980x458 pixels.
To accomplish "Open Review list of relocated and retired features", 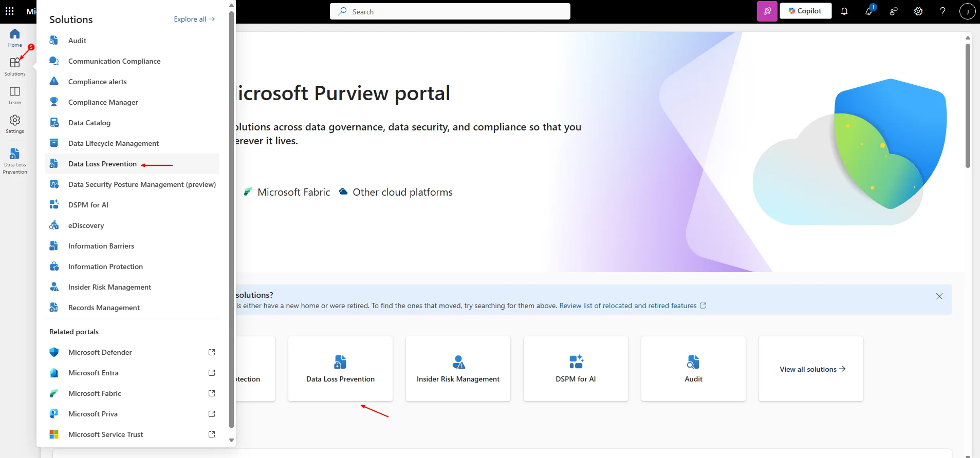I will 633,306.
